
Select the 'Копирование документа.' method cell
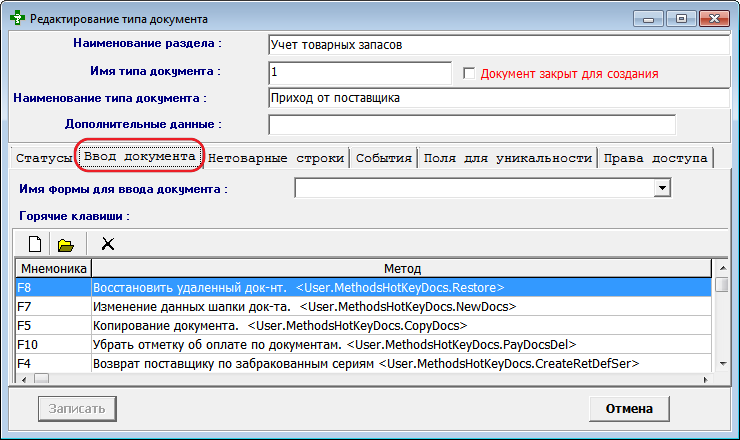pyautogui.click(x=401, y=326)
